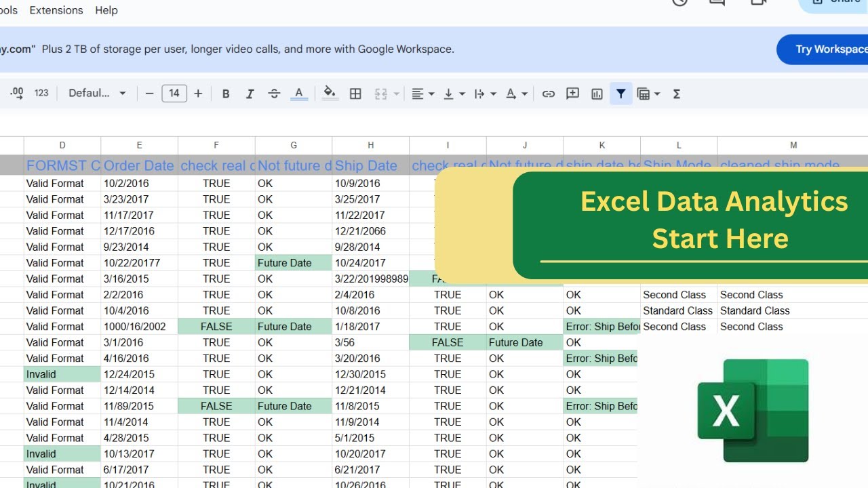Click the font size box showing 14
The width and height of the screenshot is (868, 488).
pos(174,94)
